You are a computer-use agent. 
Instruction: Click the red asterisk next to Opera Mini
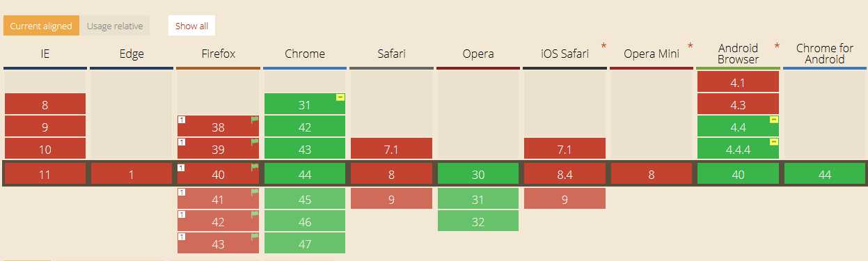click(690, 47)
